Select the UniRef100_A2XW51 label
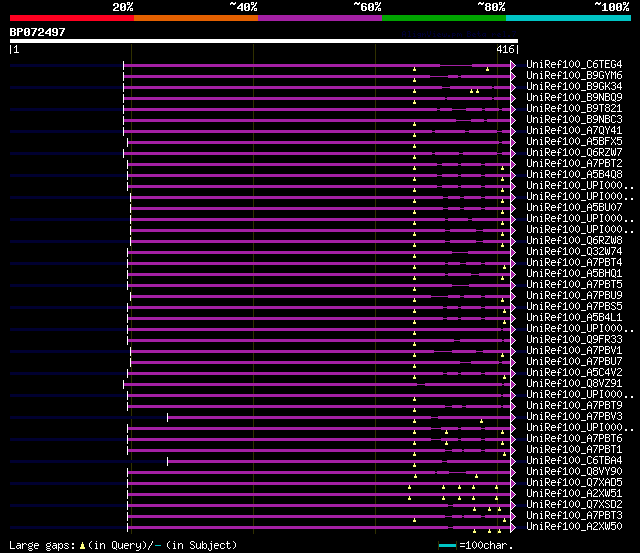The width and height of the screenshot is (640, 553). pos(574,494)
